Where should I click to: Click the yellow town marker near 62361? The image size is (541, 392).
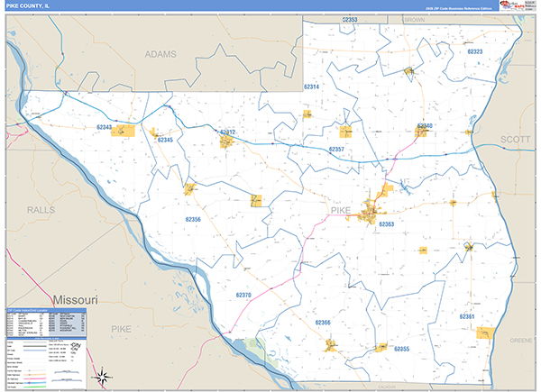487,333
